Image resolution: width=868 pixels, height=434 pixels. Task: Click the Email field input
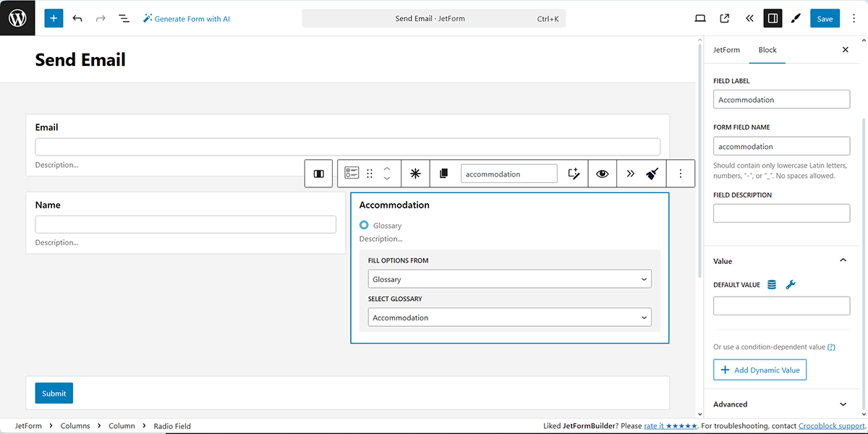pyautogui.click(x=348, y=147)
